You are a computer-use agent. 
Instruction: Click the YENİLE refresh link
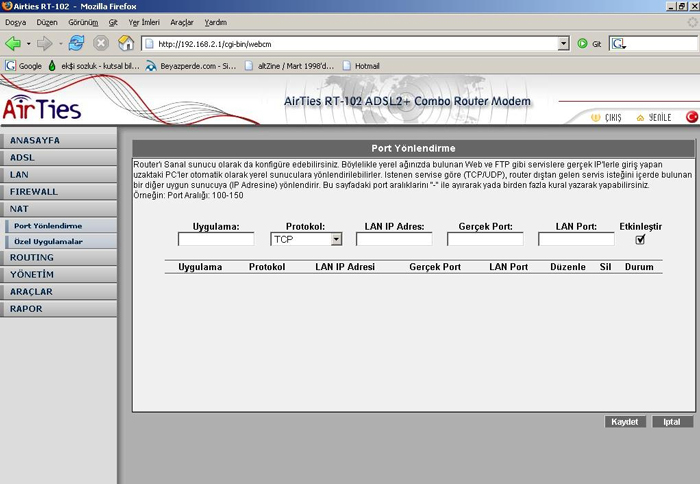(654, 117)
